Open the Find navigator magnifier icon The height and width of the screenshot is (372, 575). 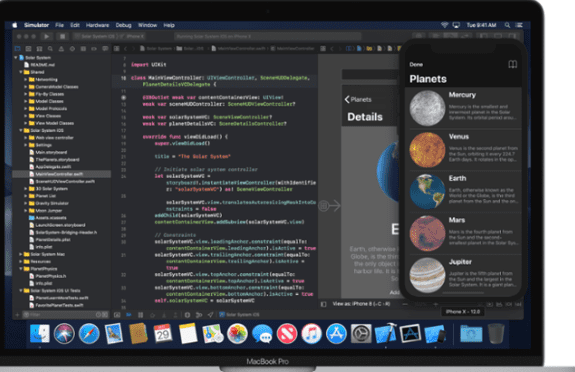coord(50,49)
